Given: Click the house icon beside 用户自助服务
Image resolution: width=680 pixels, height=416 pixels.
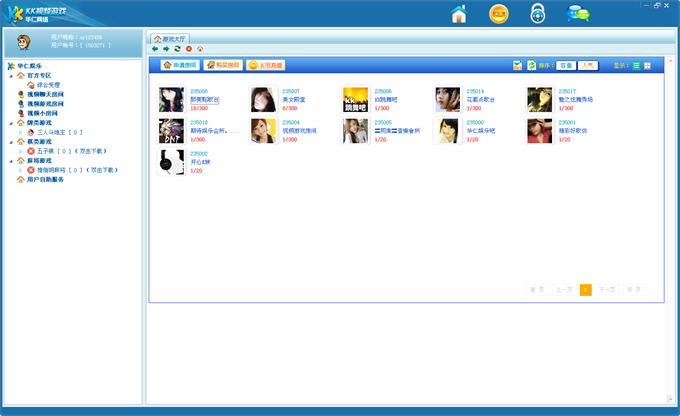Looking at the screenshot, I should point(20,180).
